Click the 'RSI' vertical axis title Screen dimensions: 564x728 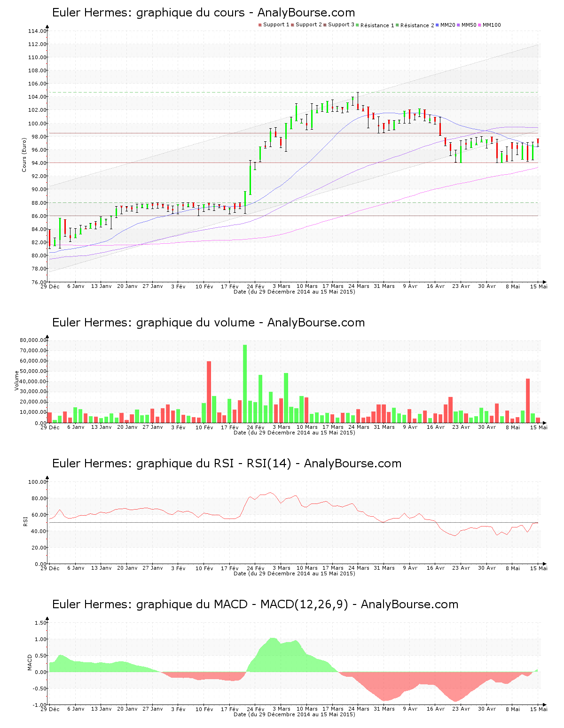coord(25,521)
